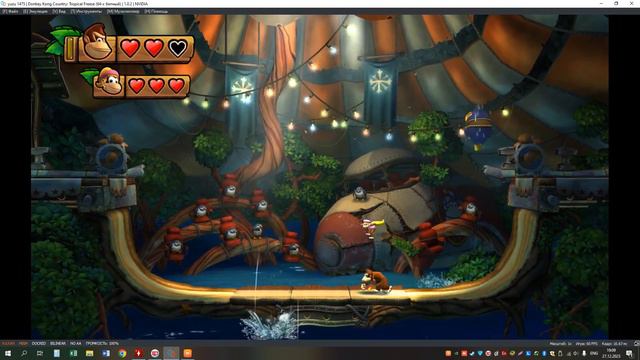Image resolution: width=640 pixels, height=360 pixels.
Task: Click the multiplayer status icon in status bar
Action: [636, 344]
